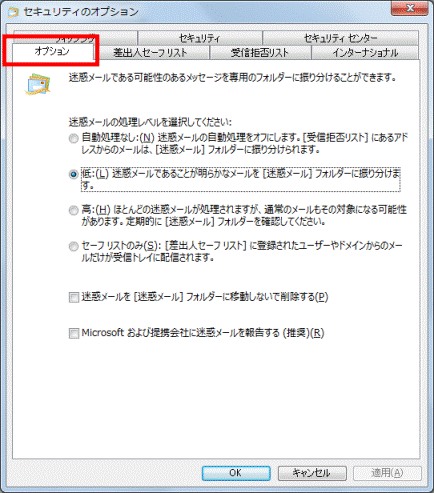Select the 自動処理なし(N) radio option

click(x=73, y=138)
